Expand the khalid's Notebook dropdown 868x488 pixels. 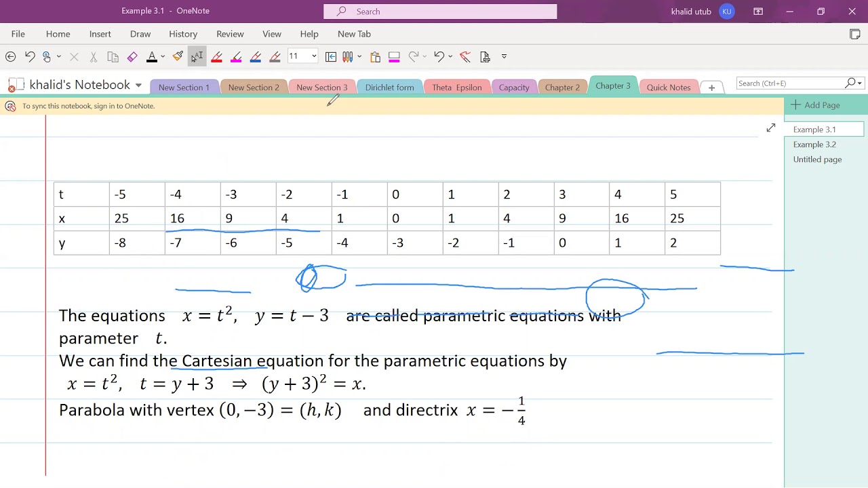[138, 85]
